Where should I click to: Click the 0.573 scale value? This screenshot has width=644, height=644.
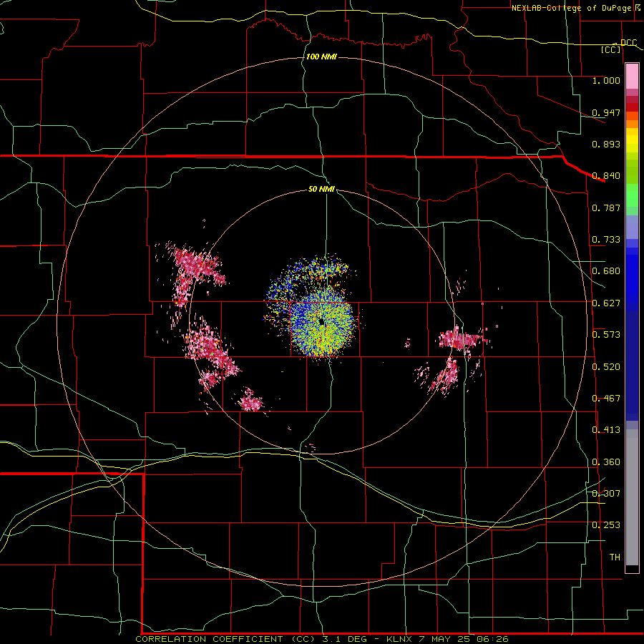(x=606, y=335)
